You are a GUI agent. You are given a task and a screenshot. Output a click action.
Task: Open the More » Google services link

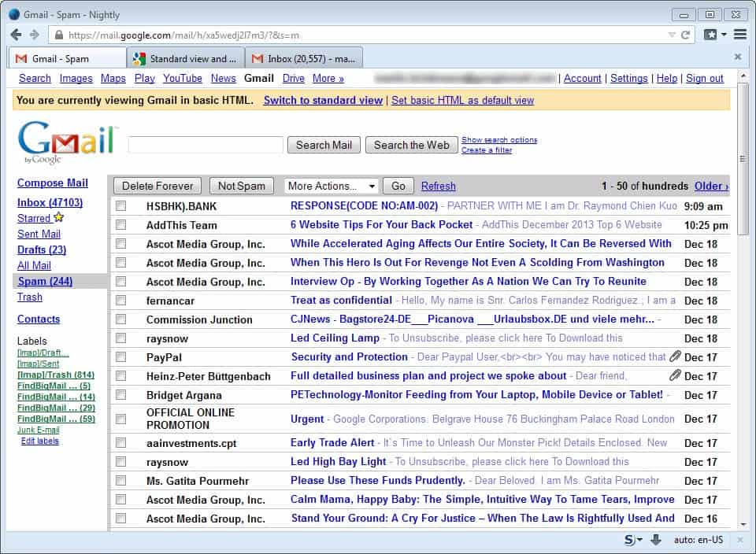point(328,78)
